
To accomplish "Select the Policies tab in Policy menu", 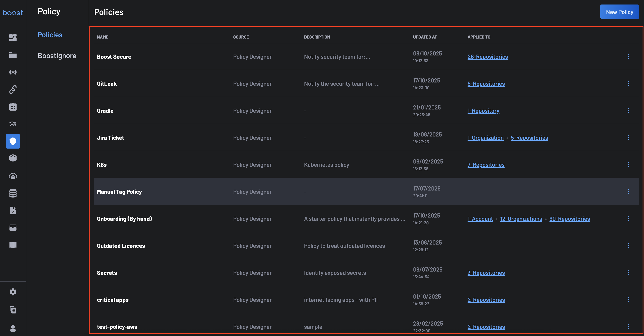I will coord(50,35).
